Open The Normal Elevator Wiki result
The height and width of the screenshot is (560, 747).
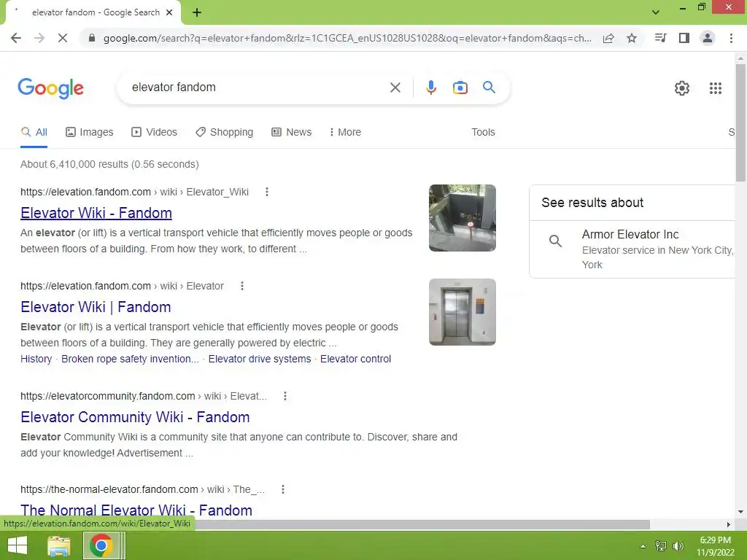[x=136, y=510]
